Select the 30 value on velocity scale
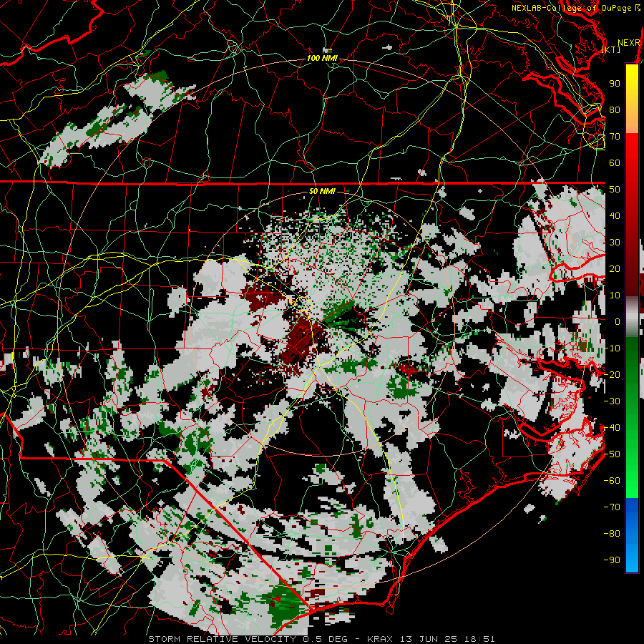The width and height of the screenshot is (644, 644). tap(615, 243)
